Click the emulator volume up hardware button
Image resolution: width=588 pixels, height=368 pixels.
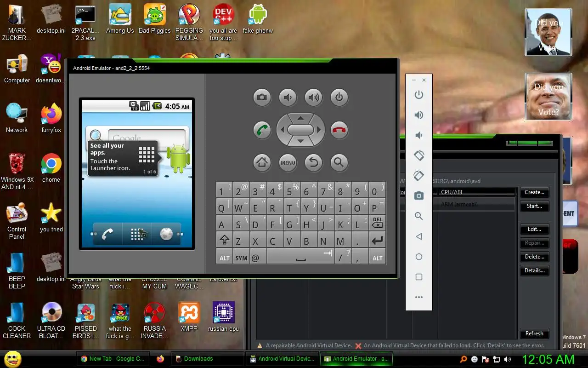click(313, 98)
